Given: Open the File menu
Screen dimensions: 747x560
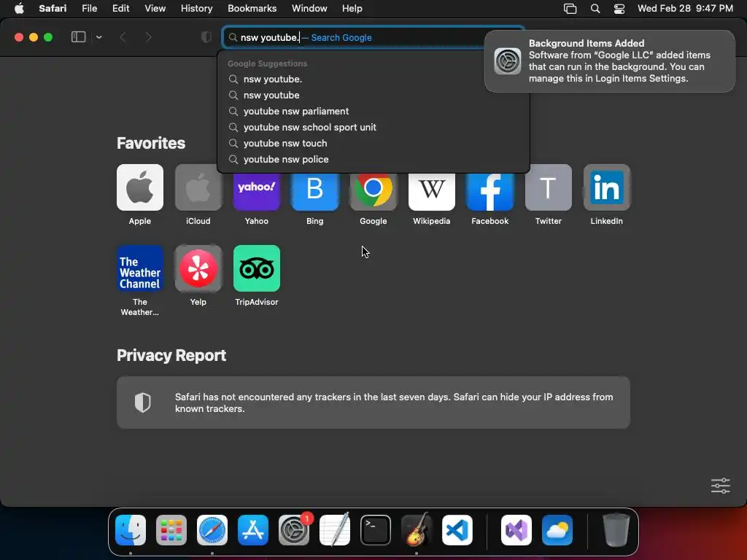Looking at the screenshot, I should point(89,9).
